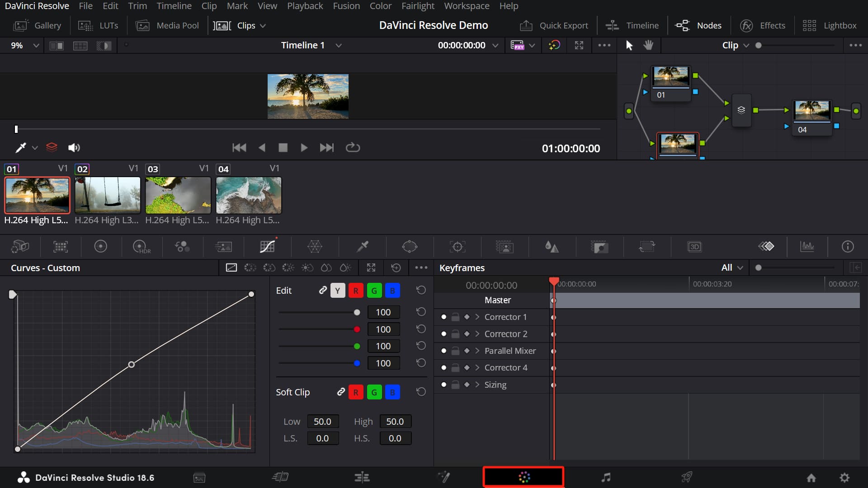Expand the Corrector 2 keyframe track
The width and height of the screenshot is (868, 488).
[477, 334]
